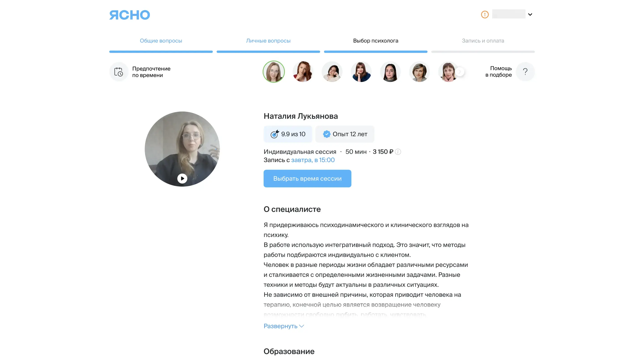
Task: Open the calendar time preference icon
Action: [x=119, y=72]
